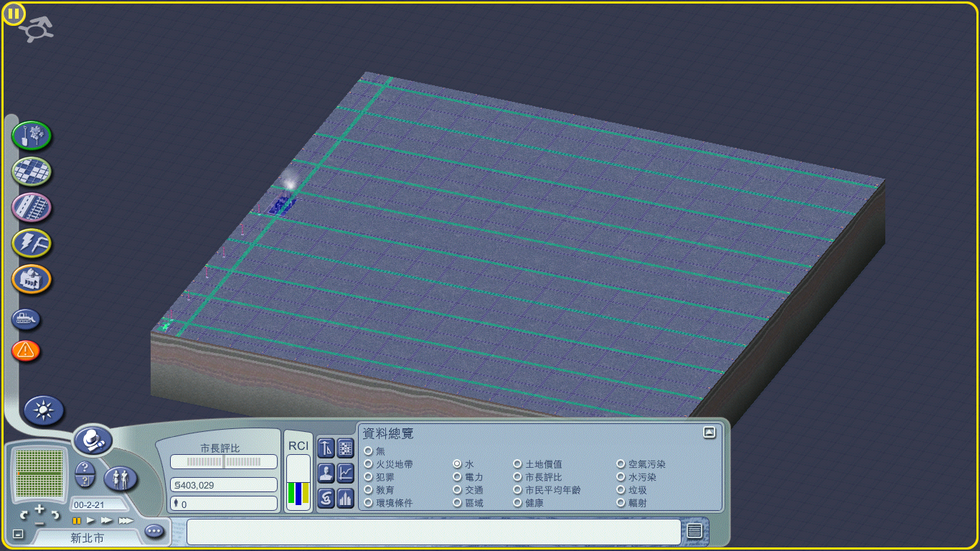Screen dimensions: 980x551
Task: Open the city planner advisor panel
Action: point(326,448)
